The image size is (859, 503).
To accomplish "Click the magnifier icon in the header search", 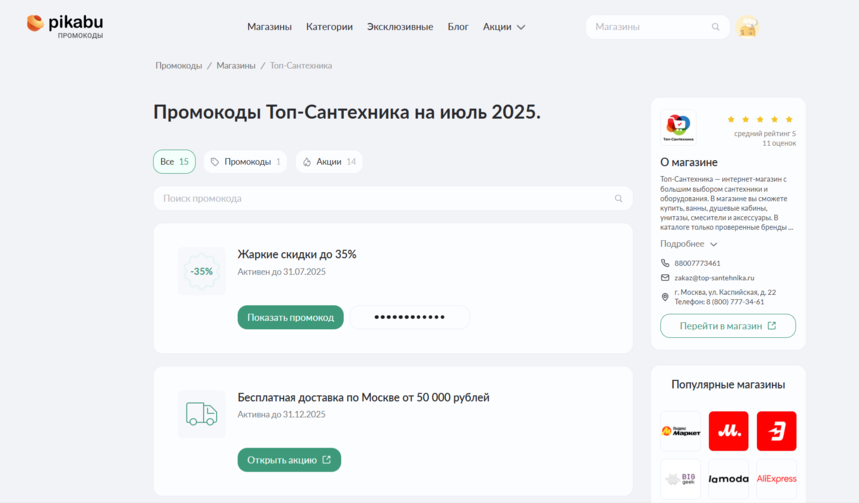I will pos(715,27).
